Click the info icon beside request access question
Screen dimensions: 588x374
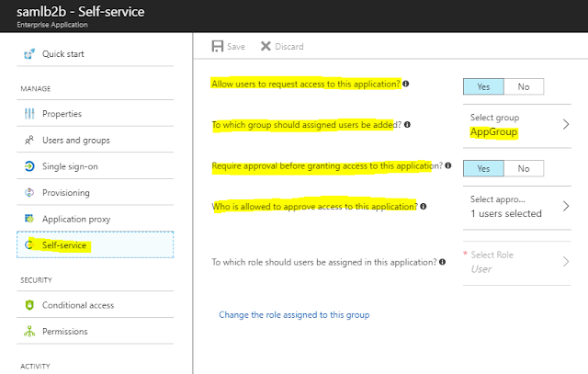tap(406, 84)
